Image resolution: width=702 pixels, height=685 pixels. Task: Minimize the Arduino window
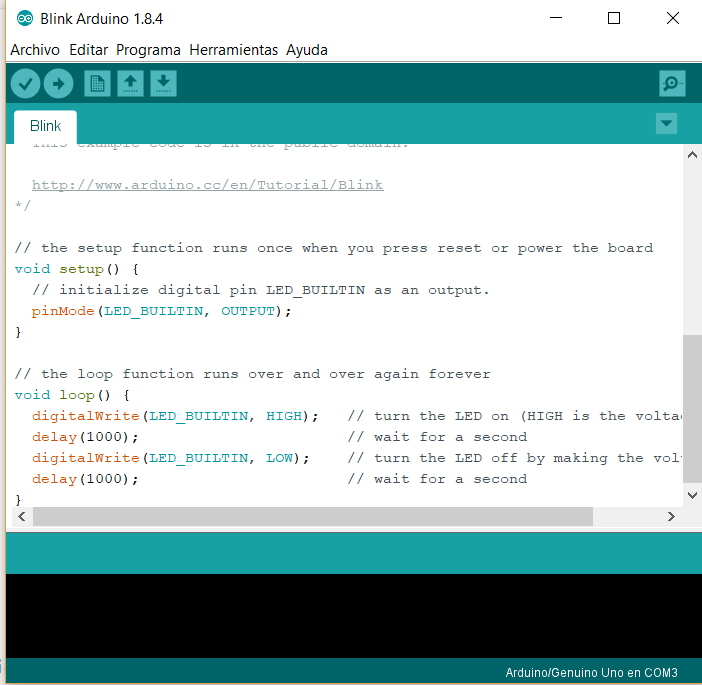pyautogui.click(x=556, y=18)
